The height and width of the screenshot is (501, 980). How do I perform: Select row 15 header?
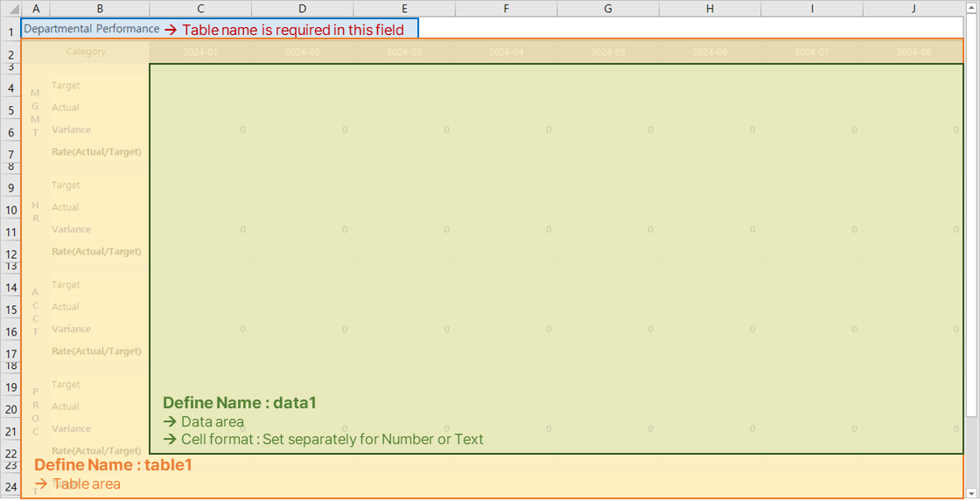pyautogui.click(x=10, y=308)
